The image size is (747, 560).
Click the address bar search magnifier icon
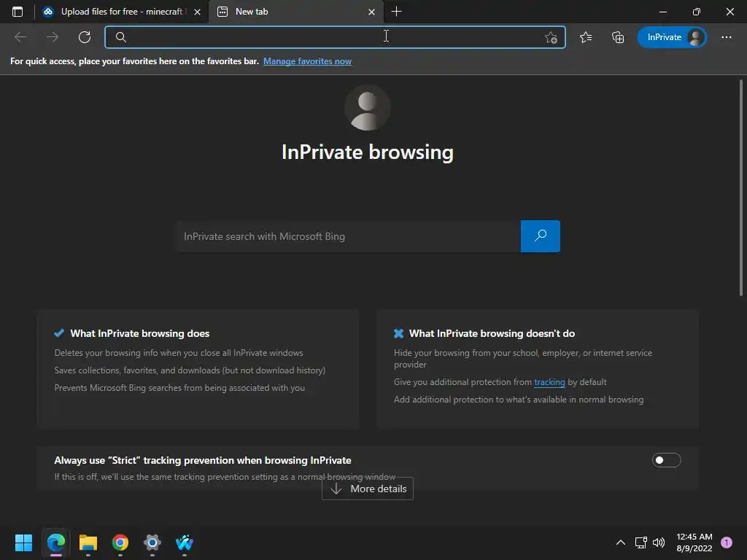tap(121, 37)
